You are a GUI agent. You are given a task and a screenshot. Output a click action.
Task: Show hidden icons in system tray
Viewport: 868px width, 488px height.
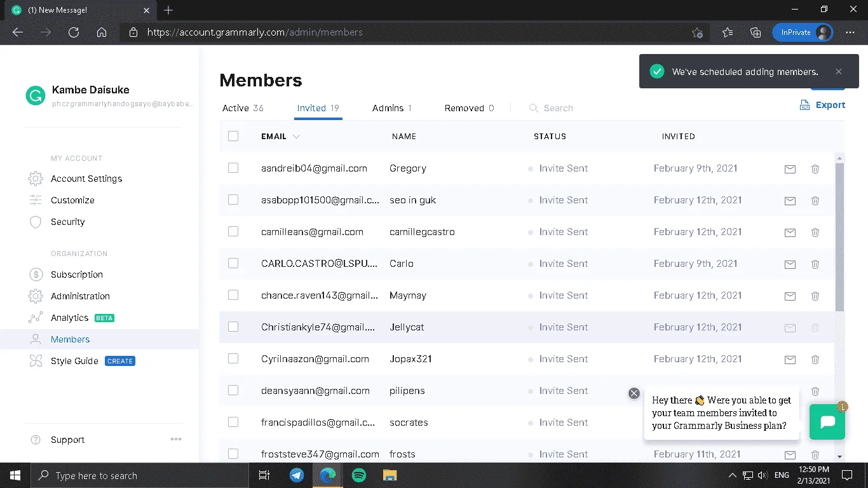[732, 475]
